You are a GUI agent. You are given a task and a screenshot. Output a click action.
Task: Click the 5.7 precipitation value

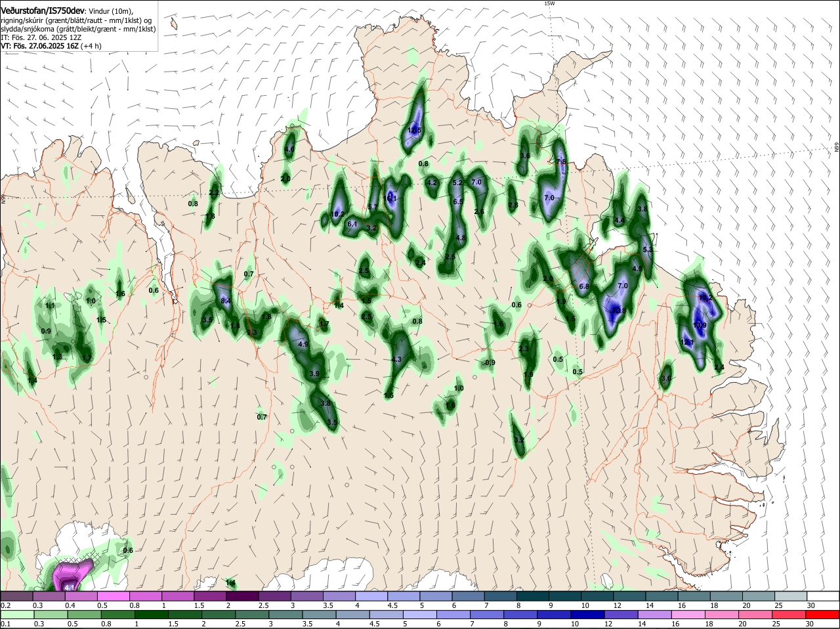pyautogui.click(x=372, y=207)
